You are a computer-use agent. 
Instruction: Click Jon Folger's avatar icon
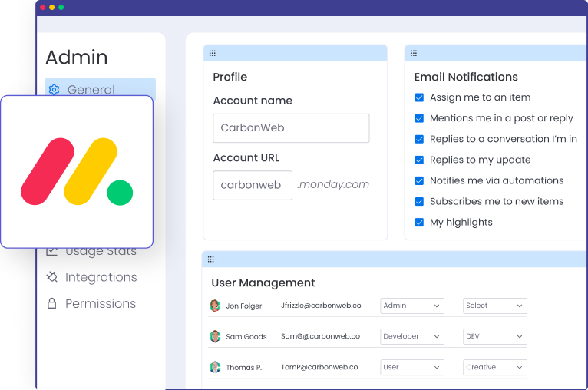215,306
